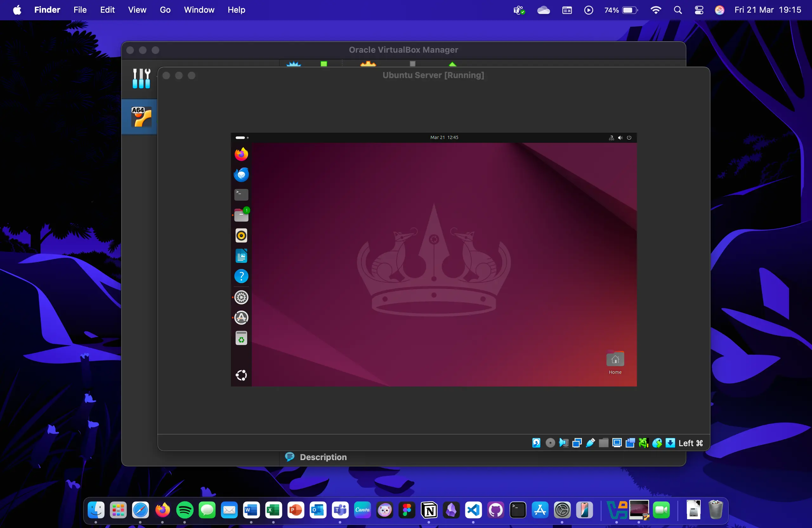Open the Ubuntu system power menu
The image size is (812, 528).
pos(629,137)
